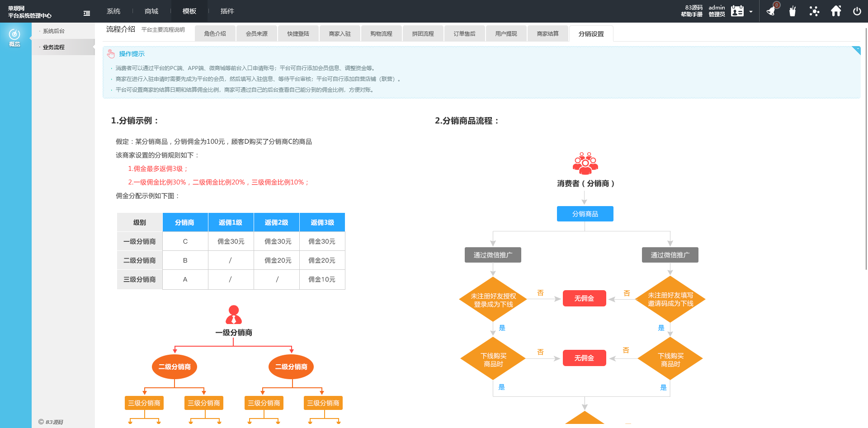The image size is (868, 428).
Task: Click the page vertical scrollbar
Action: pos(866,149)
